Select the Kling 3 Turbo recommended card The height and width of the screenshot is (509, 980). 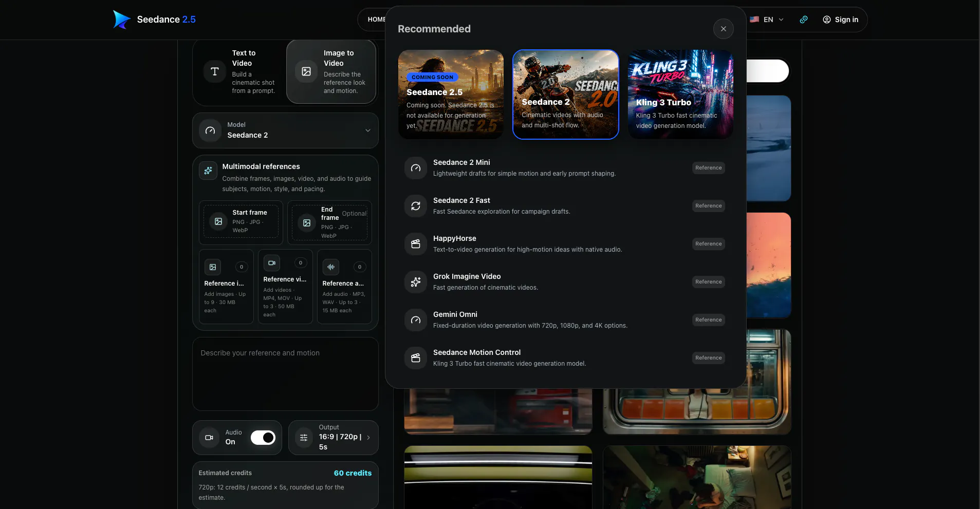pos(680,95)
